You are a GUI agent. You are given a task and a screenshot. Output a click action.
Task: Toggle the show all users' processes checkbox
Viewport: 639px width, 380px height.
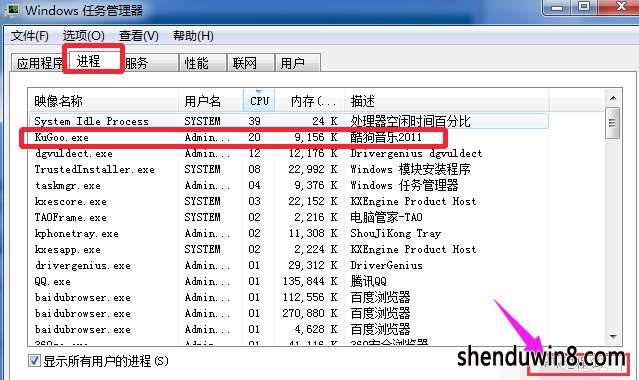tap(34, 360)
